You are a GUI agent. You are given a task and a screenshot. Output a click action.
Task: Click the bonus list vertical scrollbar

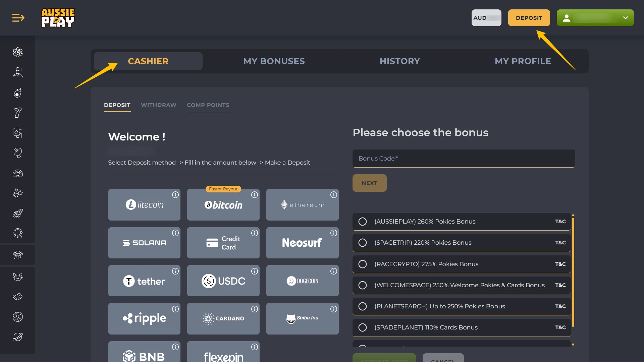[573, 272]
